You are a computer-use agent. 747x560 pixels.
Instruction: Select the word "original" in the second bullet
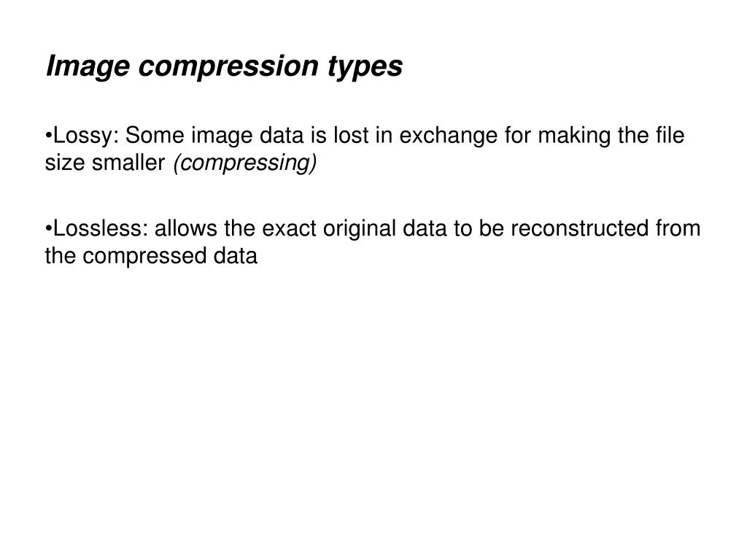[x=360, y=230]
